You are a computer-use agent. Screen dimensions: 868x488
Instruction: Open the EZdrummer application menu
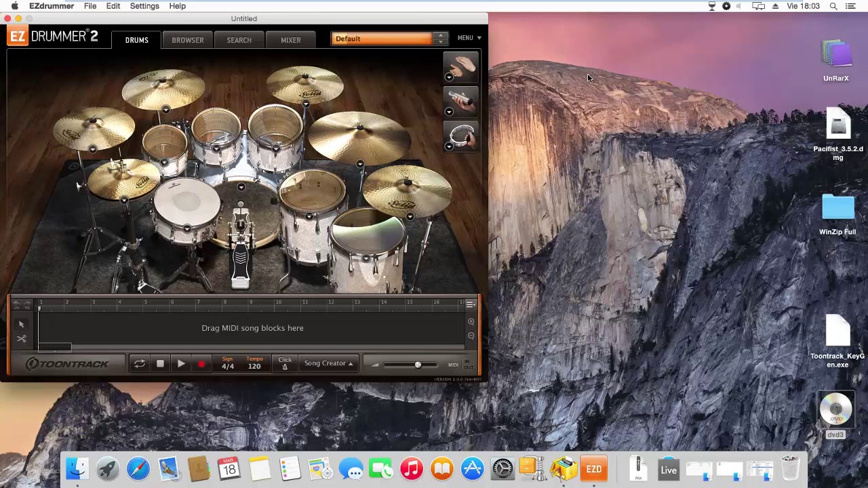51,6
